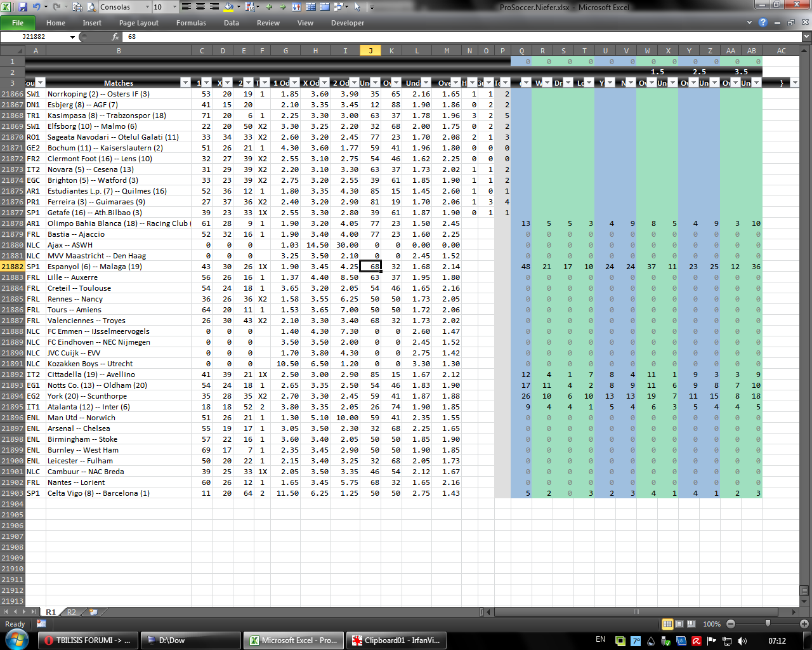Select the R1 sheet tab

click(51, 612)
